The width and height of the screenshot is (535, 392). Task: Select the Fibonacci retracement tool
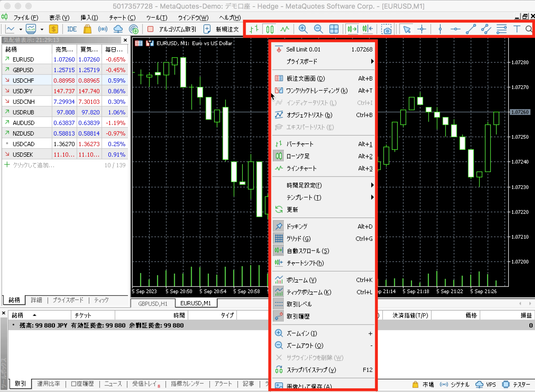coord(502,29)
